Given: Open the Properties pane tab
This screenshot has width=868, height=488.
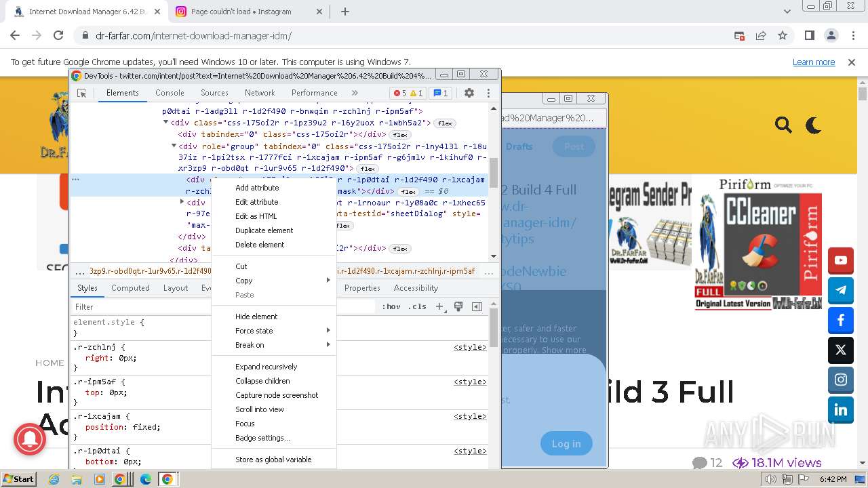Looking at the screenshot, I should pyautogui.click(x=362, y=288).
